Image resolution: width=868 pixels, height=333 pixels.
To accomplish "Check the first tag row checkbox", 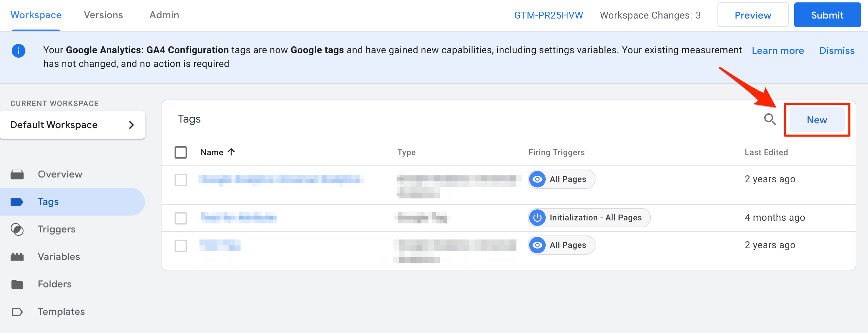I will point(181,180).
